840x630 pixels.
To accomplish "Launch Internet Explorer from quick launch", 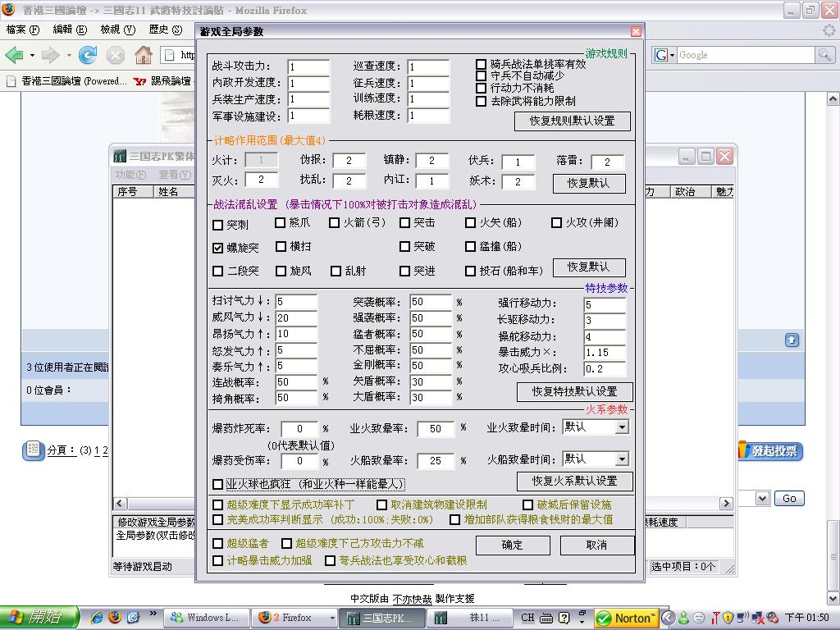I will [x=97, y=617].
